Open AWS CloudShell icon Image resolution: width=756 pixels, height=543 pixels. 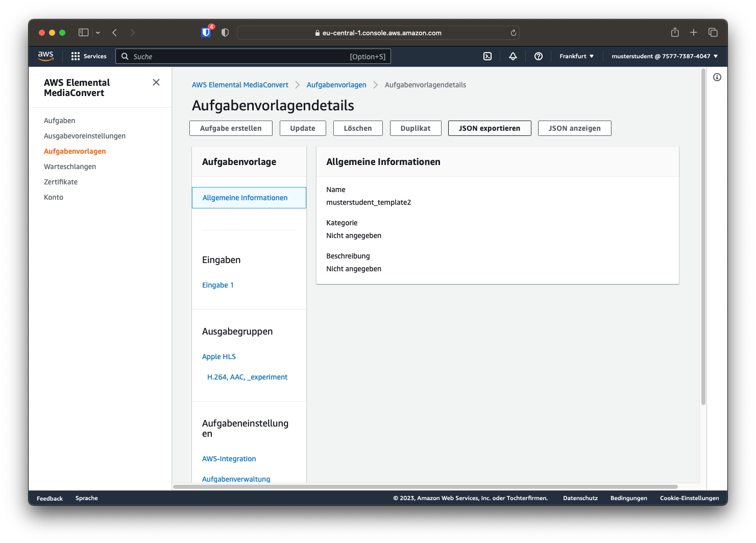click(487, 56)
